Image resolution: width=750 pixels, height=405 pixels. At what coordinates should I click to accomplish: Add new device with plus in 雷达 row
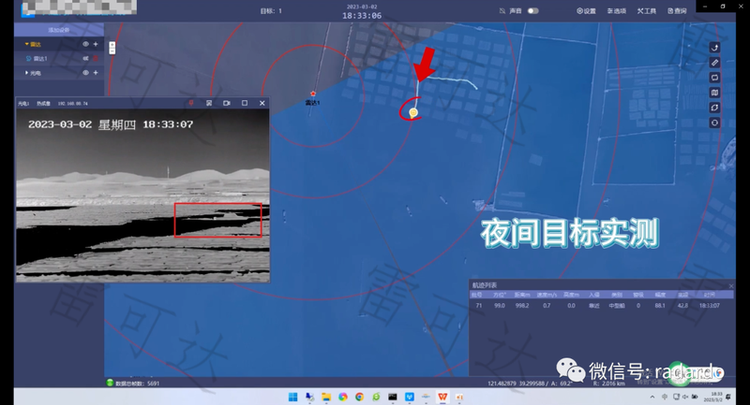[x=96, y=44]
